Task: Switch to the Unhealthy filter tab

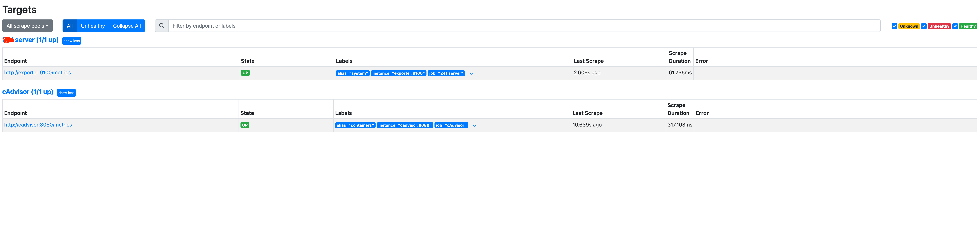Action: [x=92, y=26]
